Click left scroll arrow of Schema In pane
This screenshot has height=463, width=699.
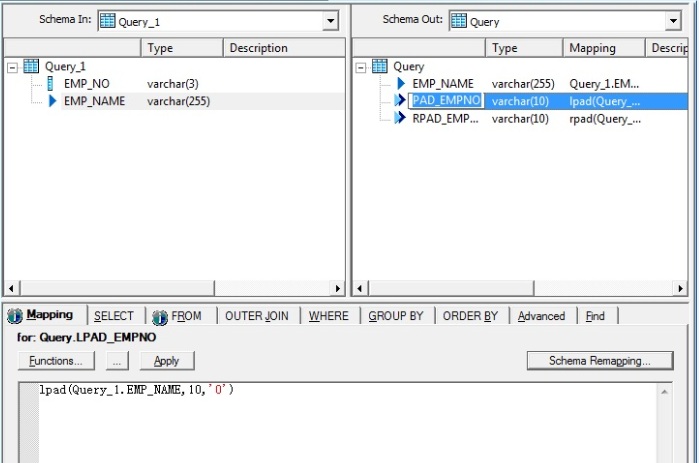[11, 288]
